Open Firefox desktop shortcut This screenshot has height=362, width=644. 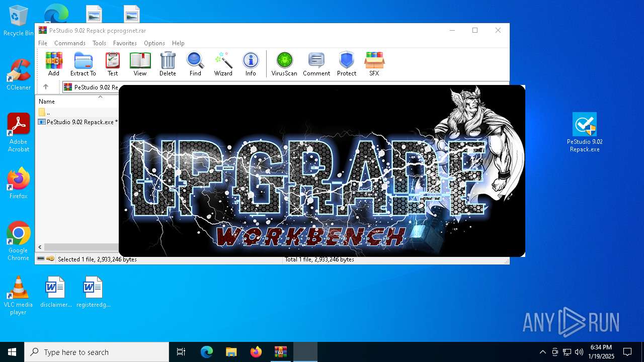[18, 184]
